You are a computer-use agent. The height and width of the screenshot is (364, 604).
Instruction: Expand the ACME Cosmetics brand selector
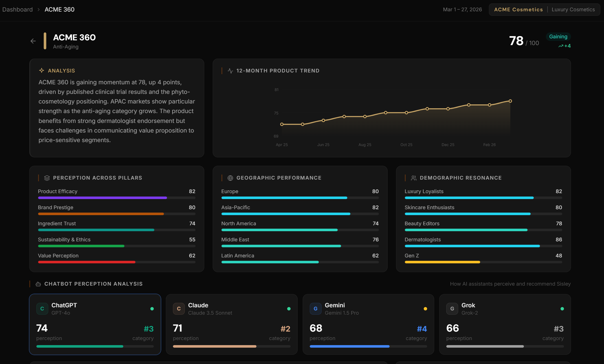(x=518, y=9)
